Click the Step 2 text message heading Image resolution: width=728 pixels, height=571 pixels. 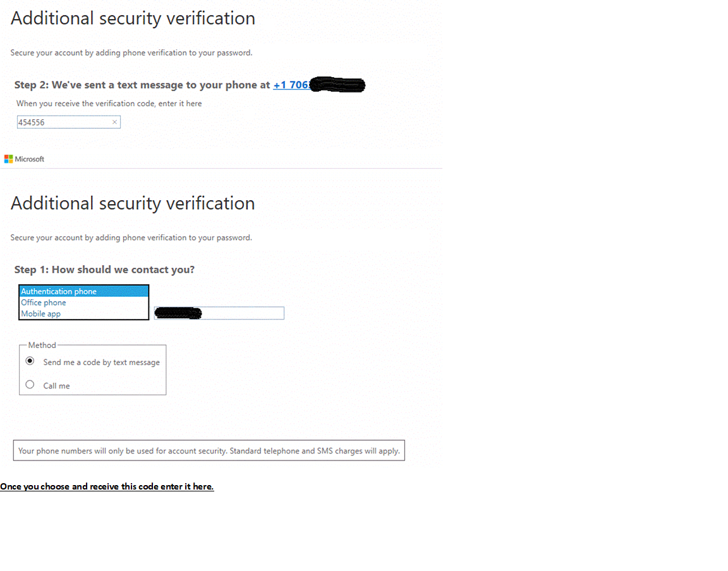point(142,85)
